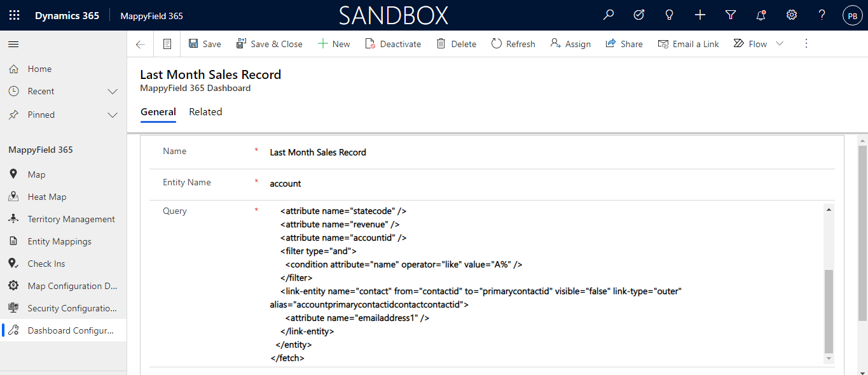Click the MappyField 365 Dashboard subtitle
This screenshot has height=375, width=868.
pyautogui.click(x=195, y=88)
